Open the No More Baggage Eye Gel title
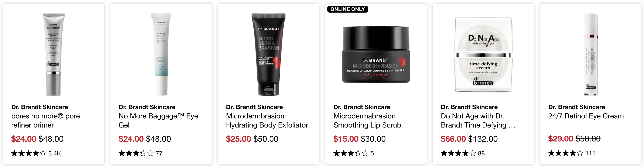This screenshot has height=168, width=644. (x=158, y=121)
